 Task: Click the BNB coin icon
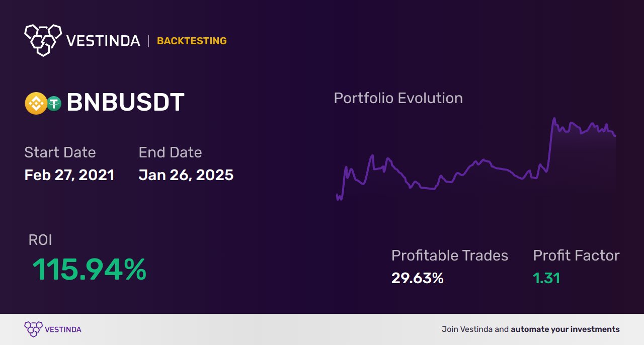[x=36, y=104]
